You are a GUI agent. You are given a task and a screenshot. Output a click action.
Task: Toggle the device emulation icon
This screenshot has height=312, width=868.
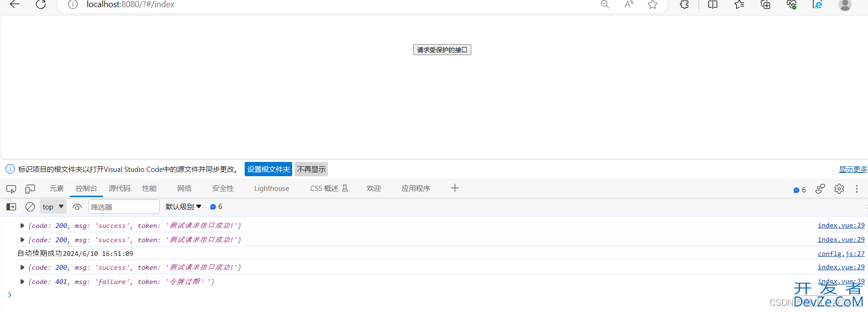(30, 189)
